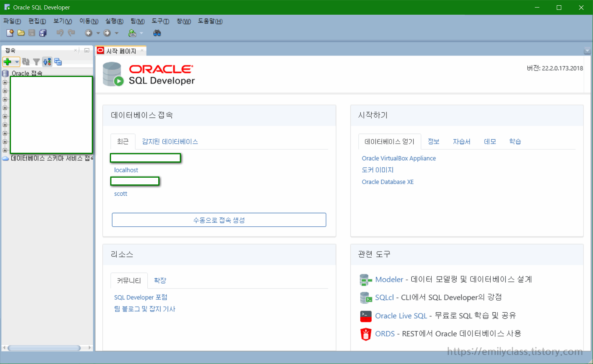Open the 보기(V) menu
This screenshot has width=593, height=364.
62,21
